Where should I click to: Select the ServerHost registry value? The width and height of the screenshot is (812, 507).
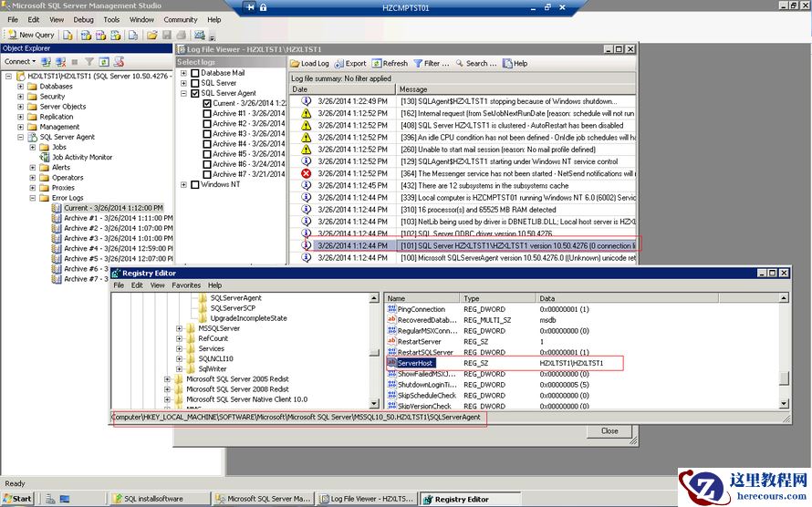point(414,363)
